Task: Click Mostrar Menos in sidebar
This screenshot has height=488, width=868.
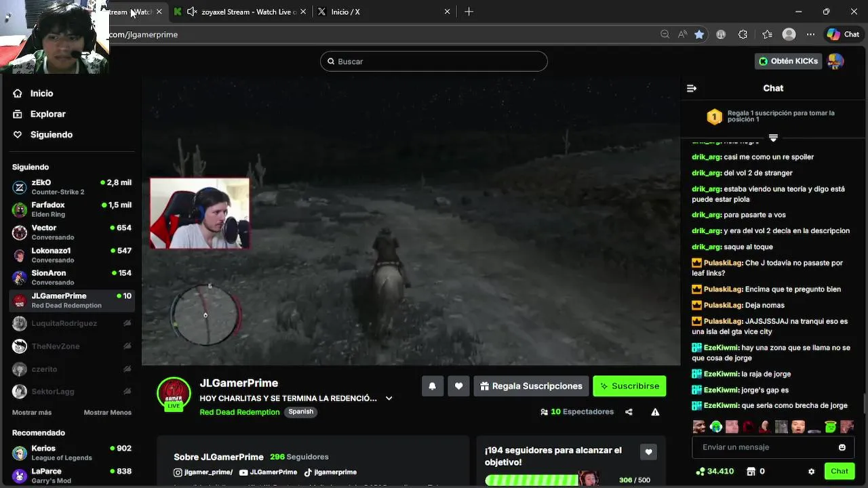Action: pos(108,413)
